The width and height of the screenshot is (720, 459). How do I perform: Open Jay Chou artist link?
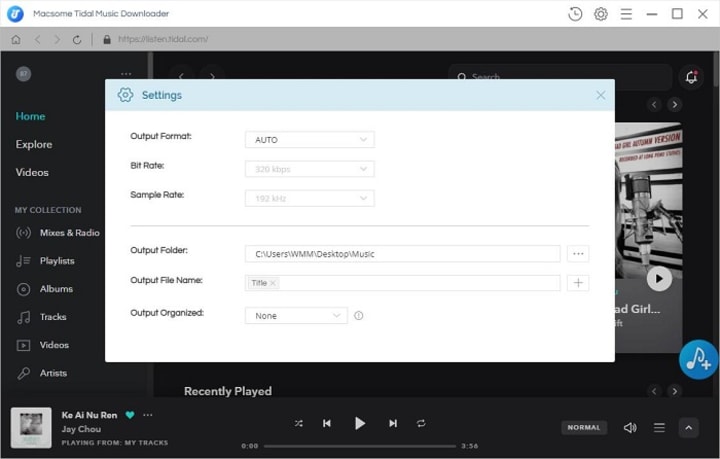[81, 429]
